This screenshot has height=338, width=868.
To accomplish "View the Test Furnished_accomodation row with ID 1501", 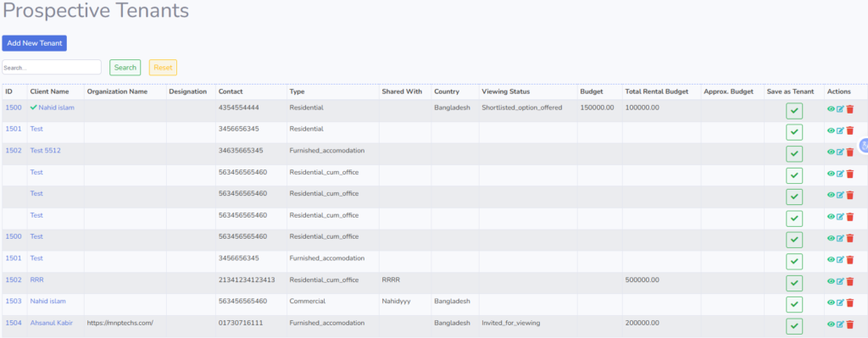I will click(831, 259).
